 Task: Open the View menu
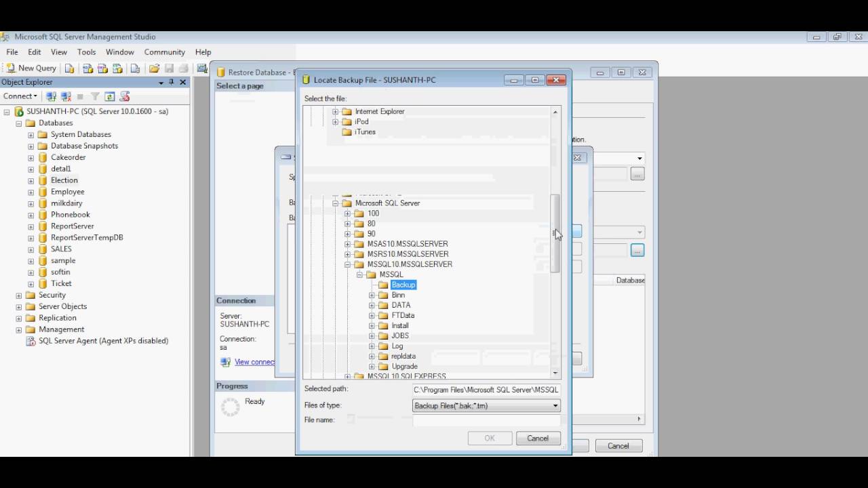(x=59, y=52)
